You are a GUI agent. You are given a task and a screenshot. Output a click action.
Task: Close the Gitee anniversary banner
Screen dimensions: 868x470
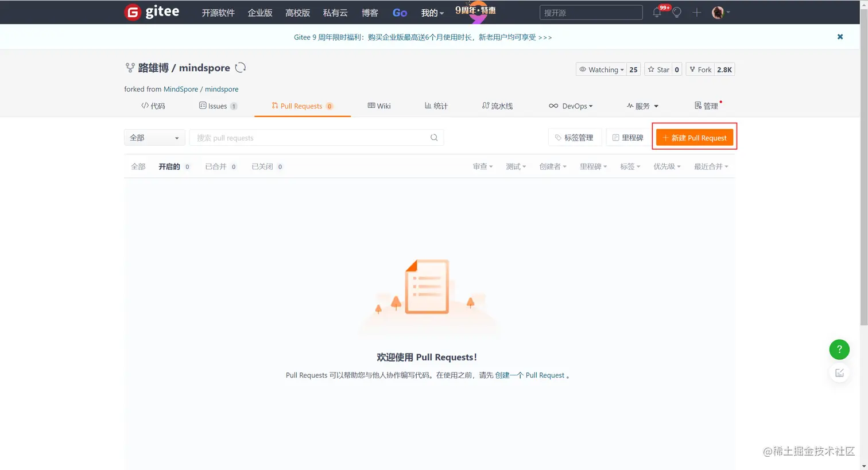pos(840,37)
